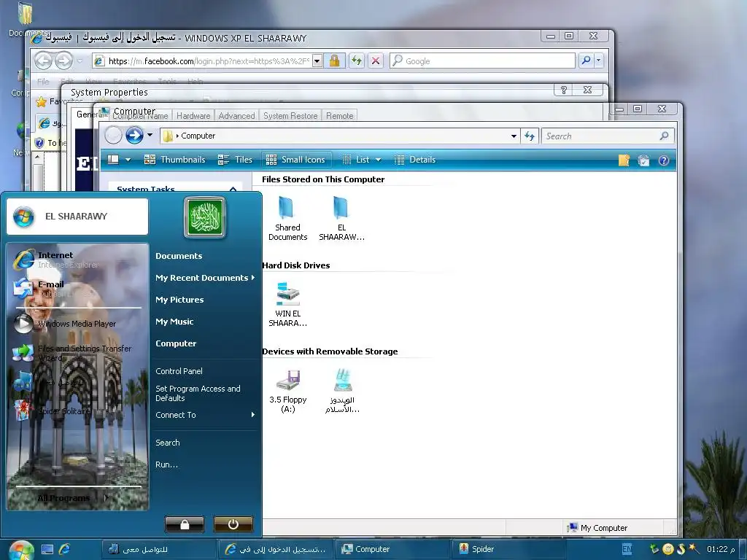
Task: Click the lock button in Start menu
Action: point(185,524)
